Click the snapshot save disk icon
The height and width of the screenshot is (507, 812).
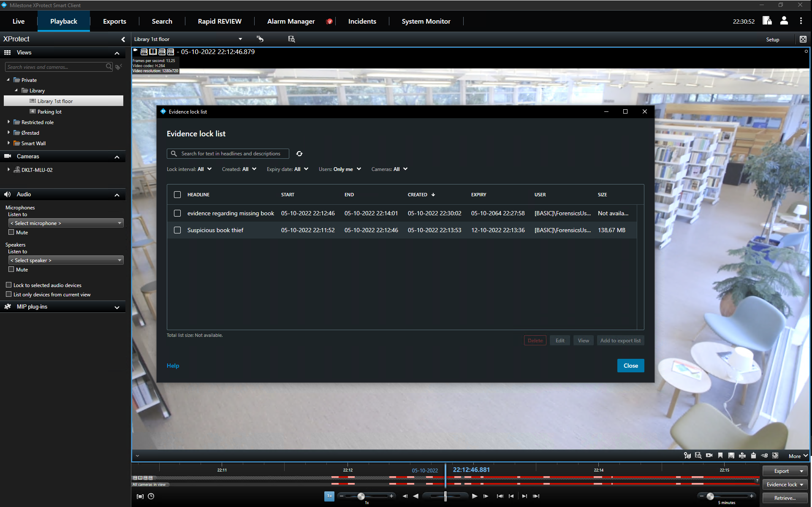(x=731, y=455)
